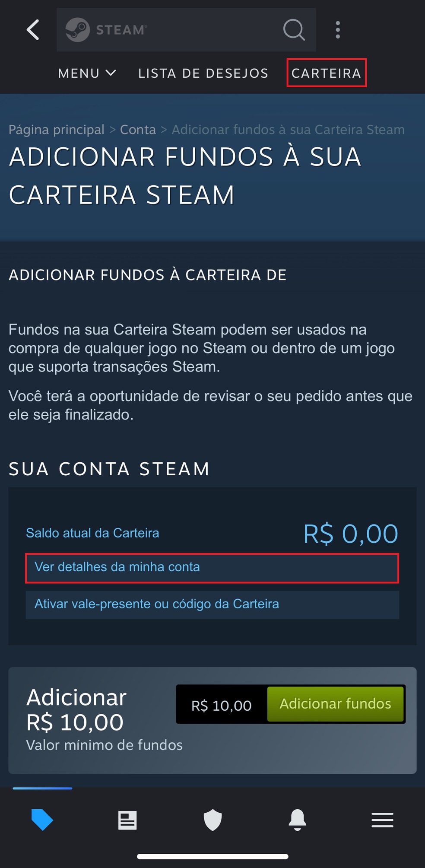
Task: Open notifications bell icon
Action: [x=298, y=820]
